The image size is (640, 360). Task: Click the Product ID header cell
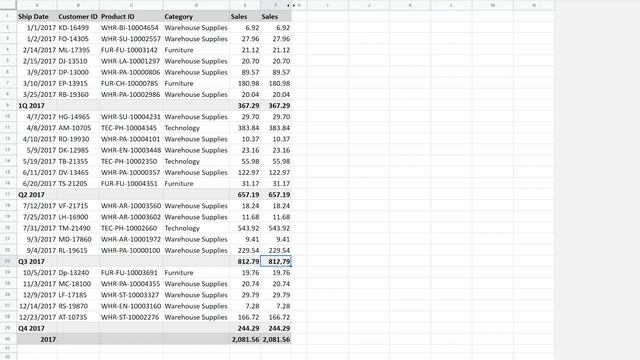point(131,17)
